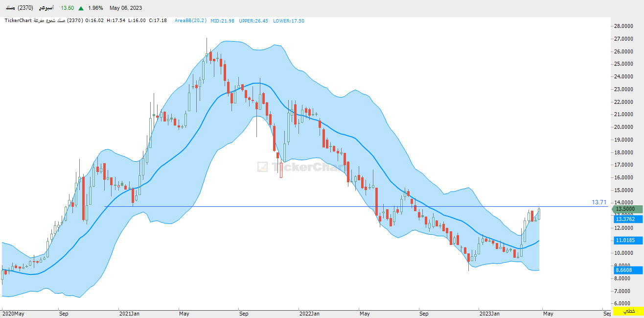Click the UPPER:26.45 legend value
The height and width of the screenshot is (318, 644).
pyautogui.click(x=253, y=21)
